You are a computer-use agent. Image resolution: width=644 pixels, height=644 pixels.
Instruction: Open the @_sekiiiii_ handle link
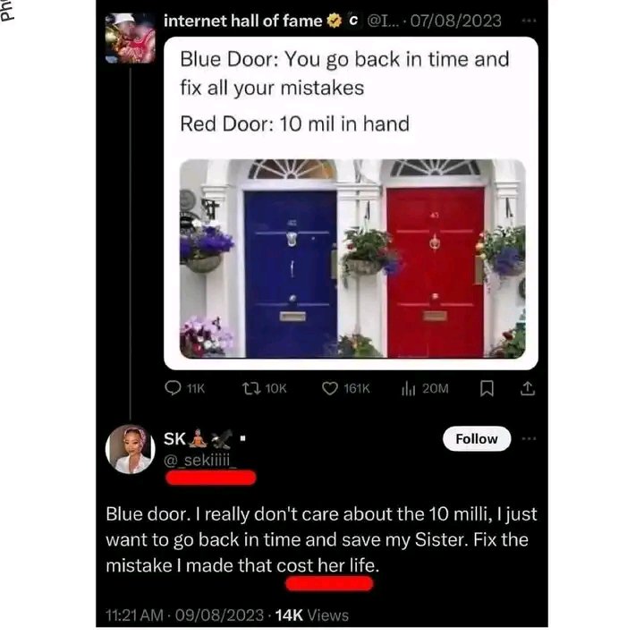200,460
